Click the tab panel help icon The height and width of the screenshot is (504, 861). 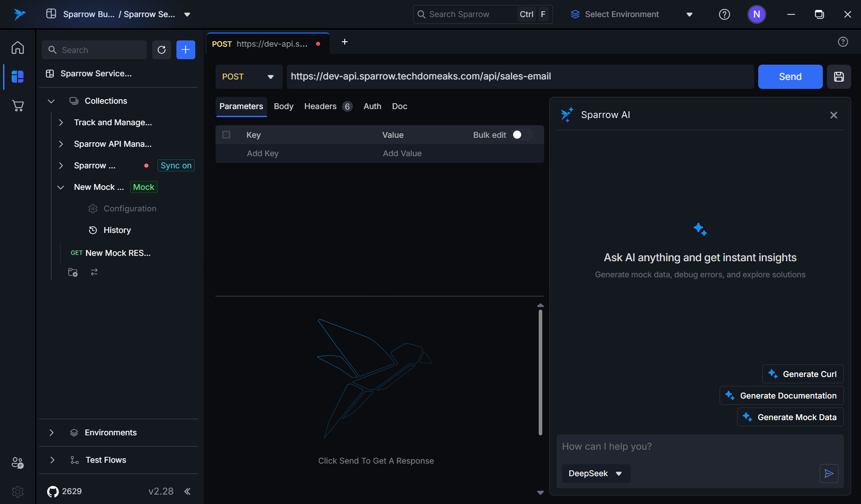[843, 42]
